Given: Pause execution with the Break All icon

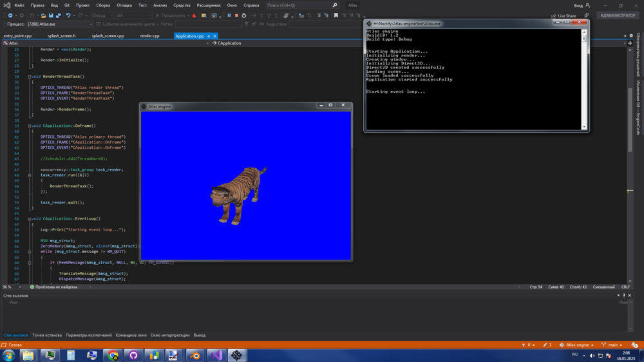Looking at the screenshot, I should pos(229,15).
